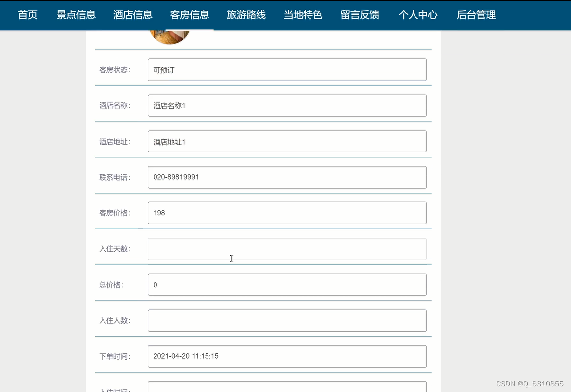Select the 联系电话 field showing 020-89819991
The height and width of the screenshot is (392, 571).
point(287,177)
